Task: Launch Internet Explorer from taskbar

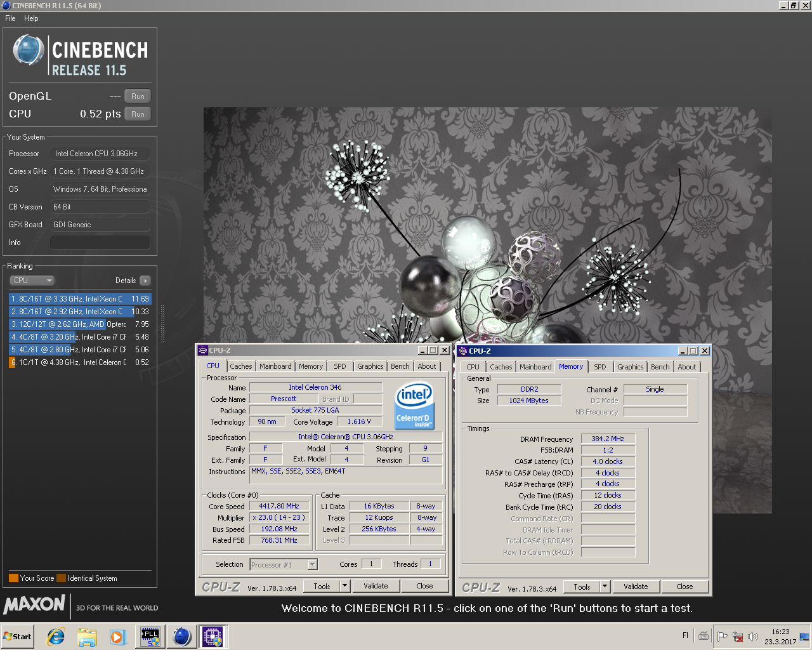Action: tap(56, 637)
